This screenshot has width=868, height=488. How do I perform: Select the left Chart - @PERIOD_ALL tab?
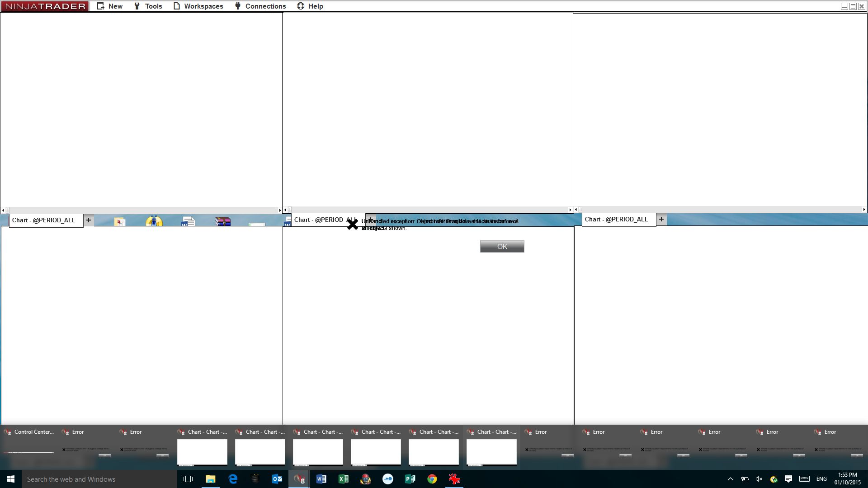44,220
